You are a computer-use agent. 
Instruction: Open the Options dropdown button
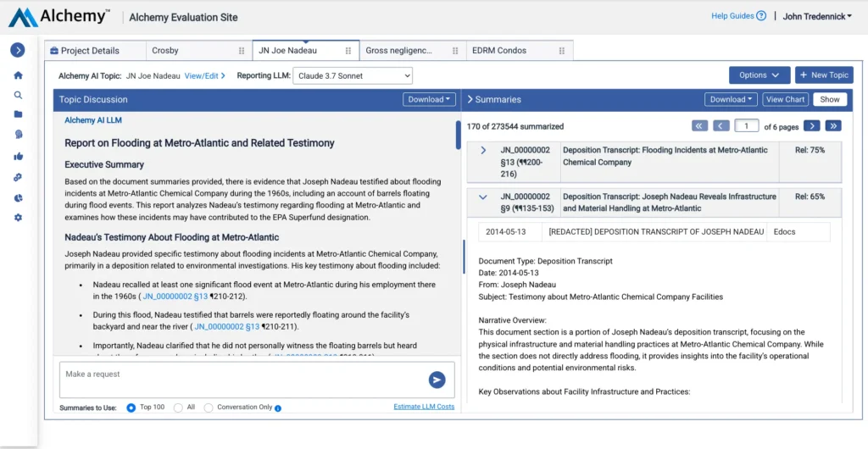pyautogui.click(x=759, y=75)
